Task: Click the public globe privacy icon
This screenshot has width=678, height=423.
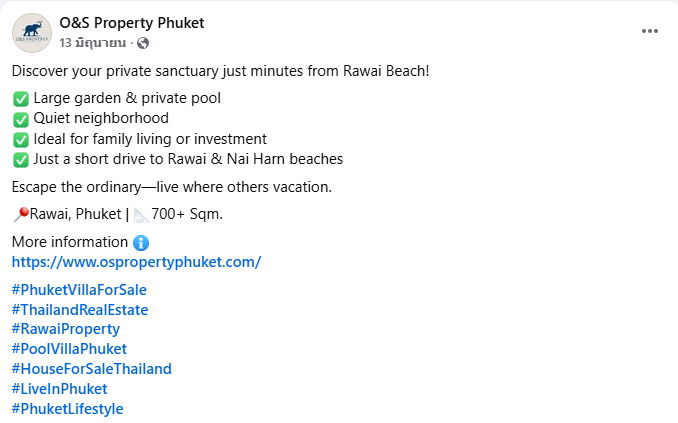Action: point(143,43)
